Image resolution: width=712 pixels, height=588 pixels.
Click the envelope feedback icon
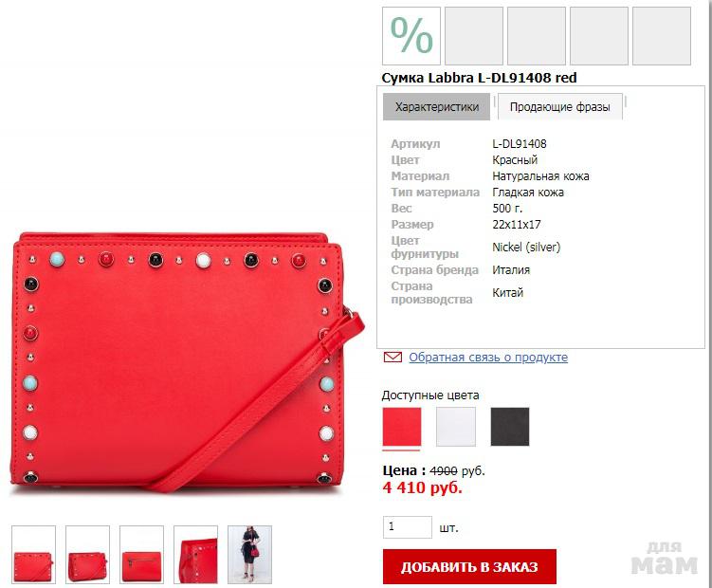[393, 358]
